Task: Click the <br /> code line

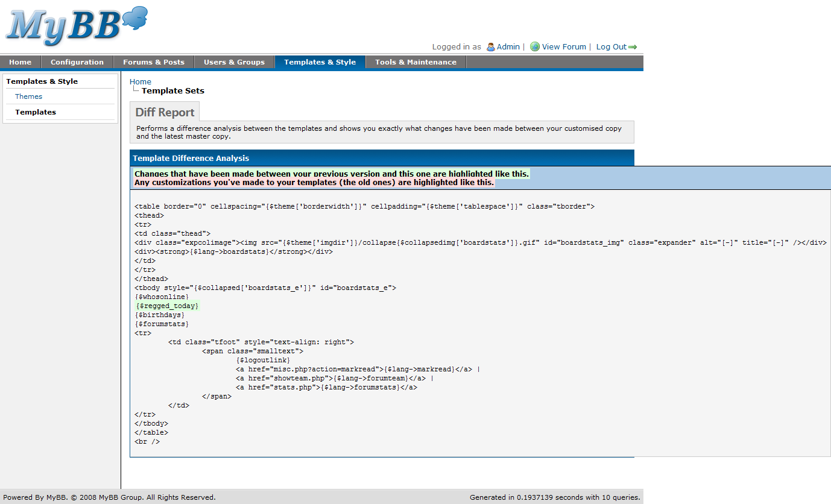Action: tap(147, 442)
